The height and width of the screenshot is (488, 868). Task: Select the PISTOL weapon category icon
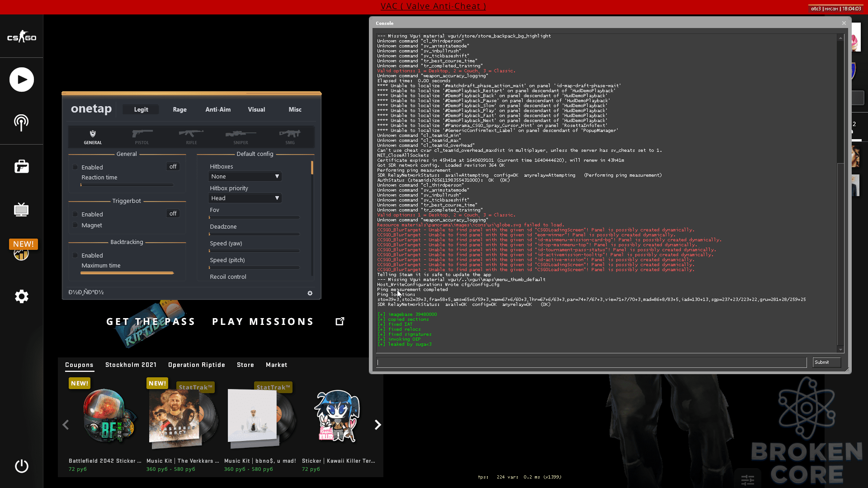[142, 137]
